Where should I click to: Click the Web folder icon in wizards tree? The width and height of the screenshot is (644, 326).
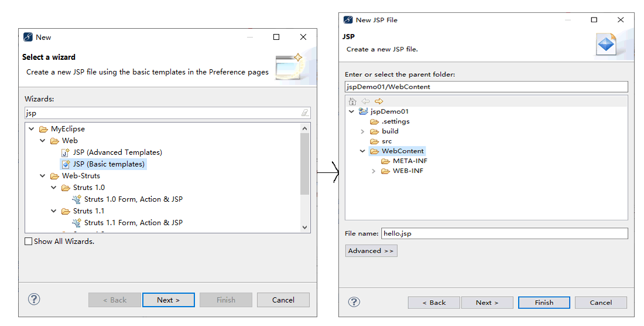point(54,141)
